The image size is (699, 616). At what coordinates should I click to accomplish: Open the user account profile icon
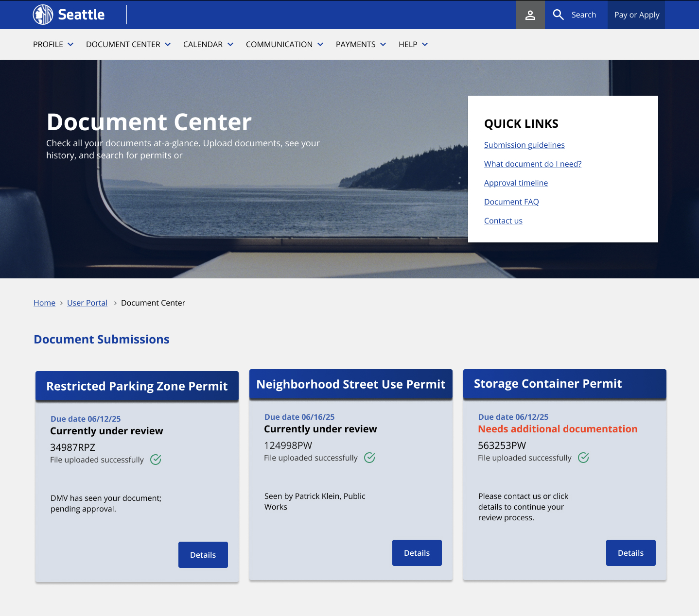530,15
